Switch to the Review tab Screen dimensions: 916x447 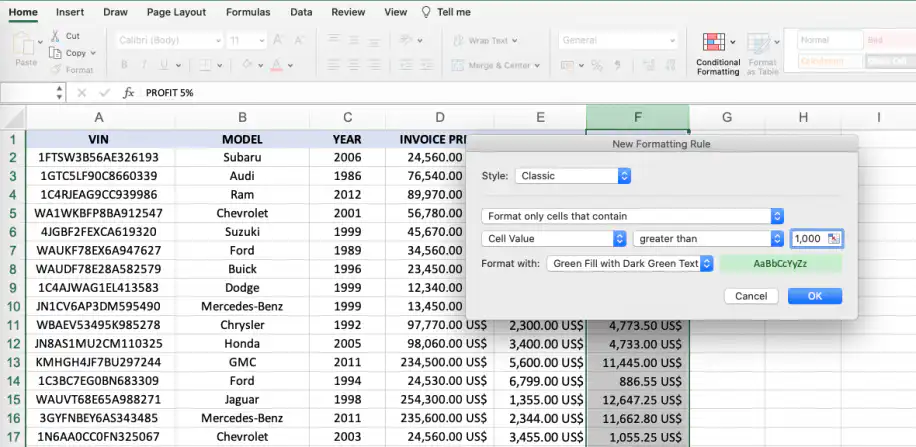click(x=348, y=12)
